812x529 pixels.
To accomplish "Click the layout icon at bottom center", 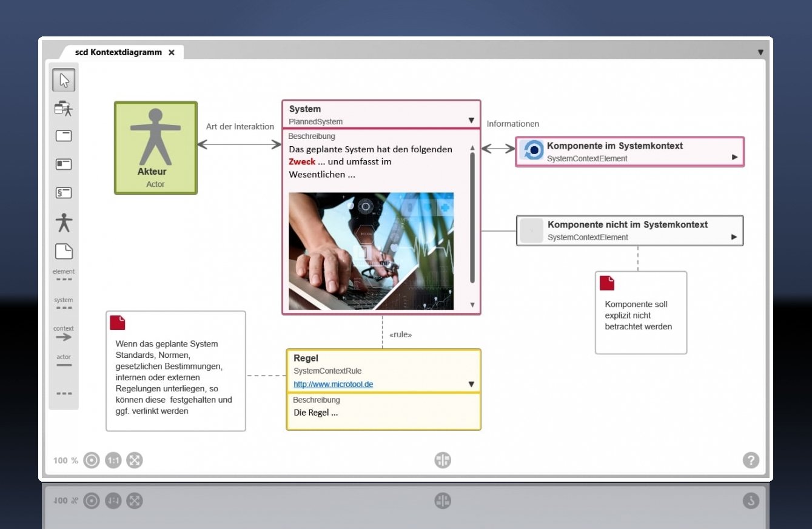I will (x=443, y=460).
